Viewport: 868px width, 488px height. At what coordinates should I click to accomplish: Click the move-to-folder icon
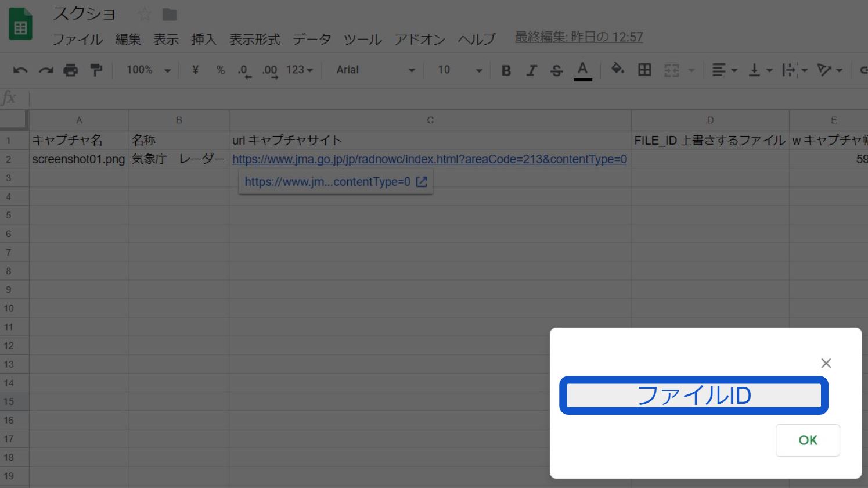click(x=170, y=15)
